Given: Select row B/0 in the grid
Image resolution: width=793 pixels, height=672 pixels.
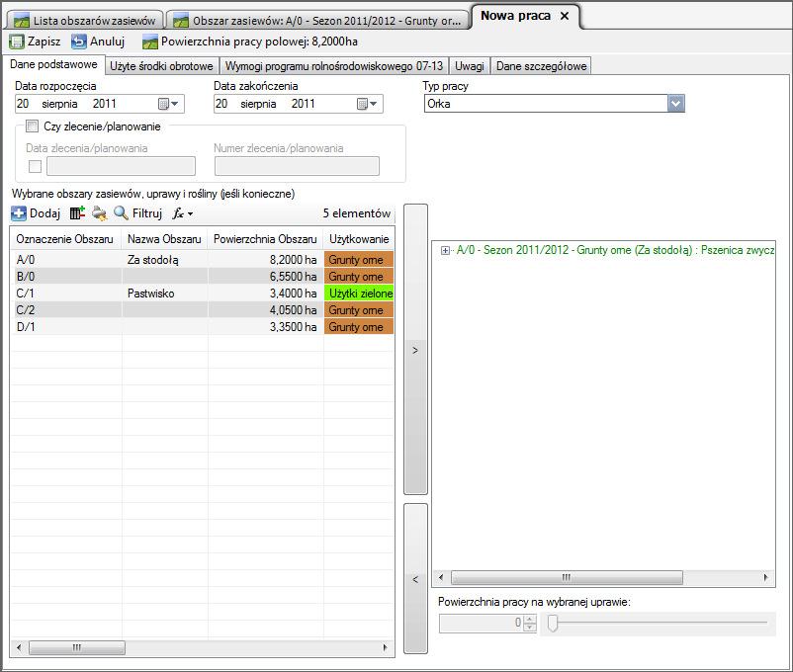Looking at the screenshot, I should click(x=203, y=277).
